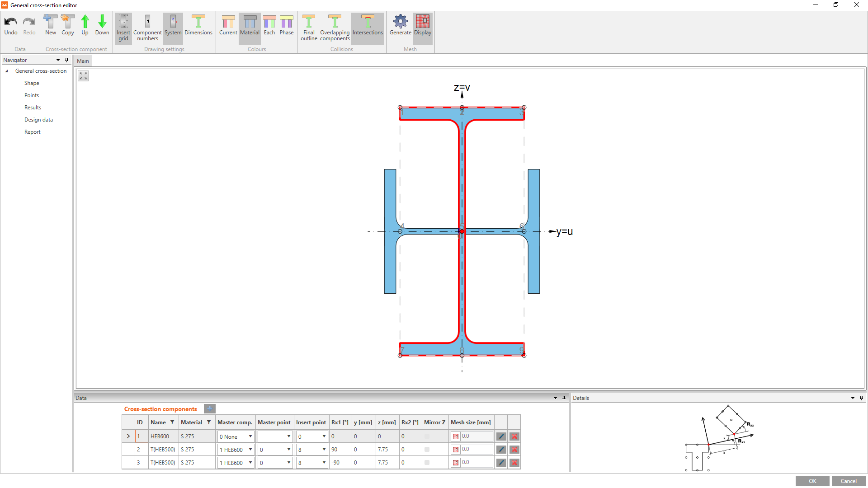
Task: Click the Cancel button
Action: point(848,481)
